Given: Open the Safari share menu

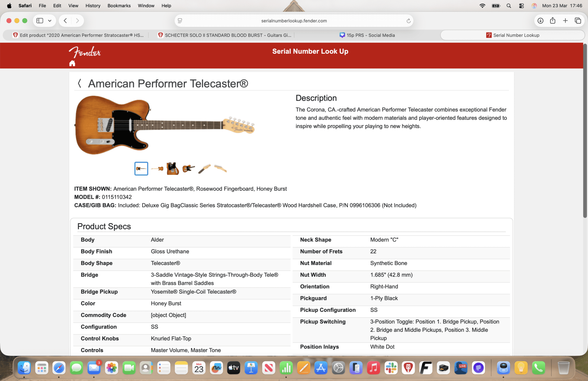Looking at the screenshot, I should pyautogui.click(x=553, y=21).
